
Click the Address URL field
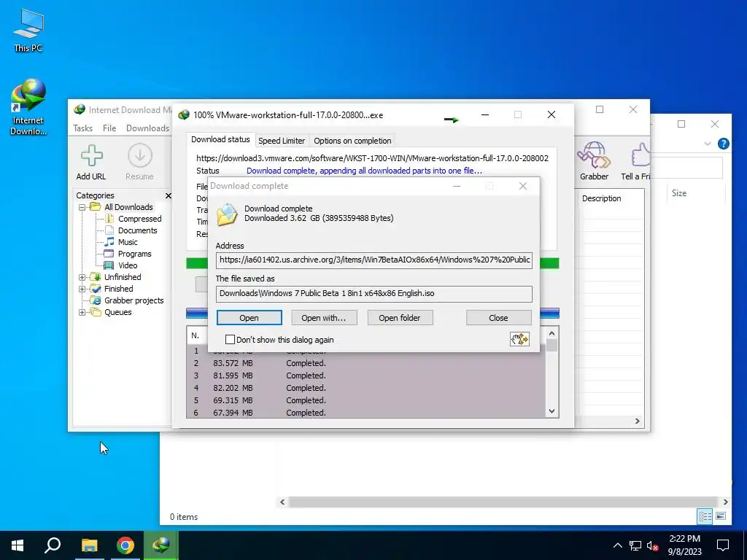coord(374,260)
